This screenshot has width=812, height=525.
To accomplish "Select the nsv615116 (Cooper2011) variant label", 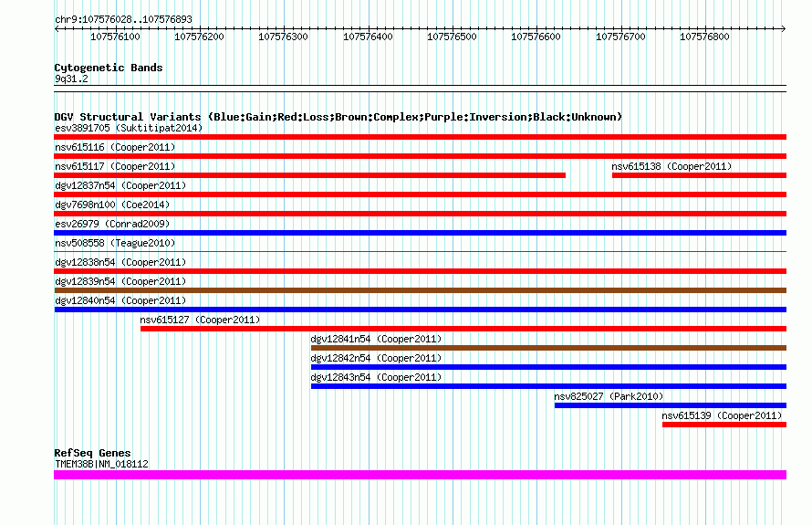I will point(115,147).
